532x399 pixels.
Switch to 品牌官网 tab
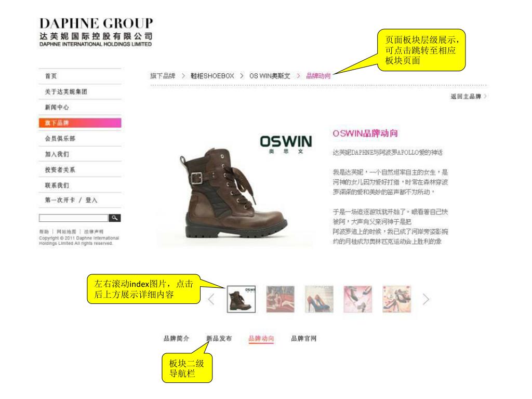(303, 338)
